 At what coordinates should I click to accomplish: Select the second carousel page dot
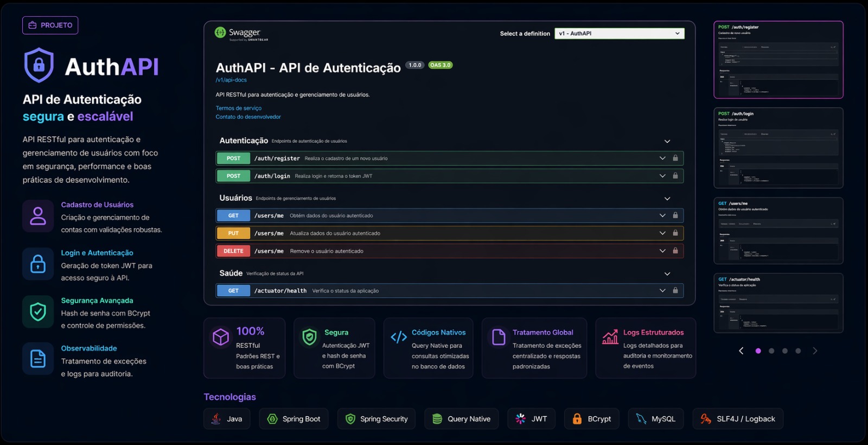tap(771, 351)
